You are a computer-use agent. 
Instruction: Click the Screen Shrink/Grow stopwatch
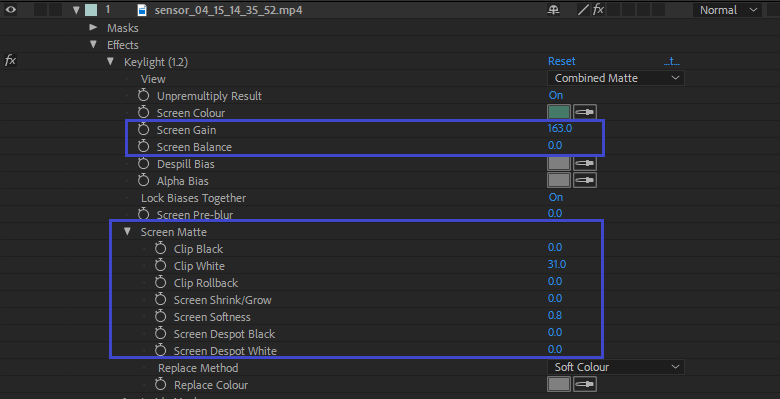[160, 299]
